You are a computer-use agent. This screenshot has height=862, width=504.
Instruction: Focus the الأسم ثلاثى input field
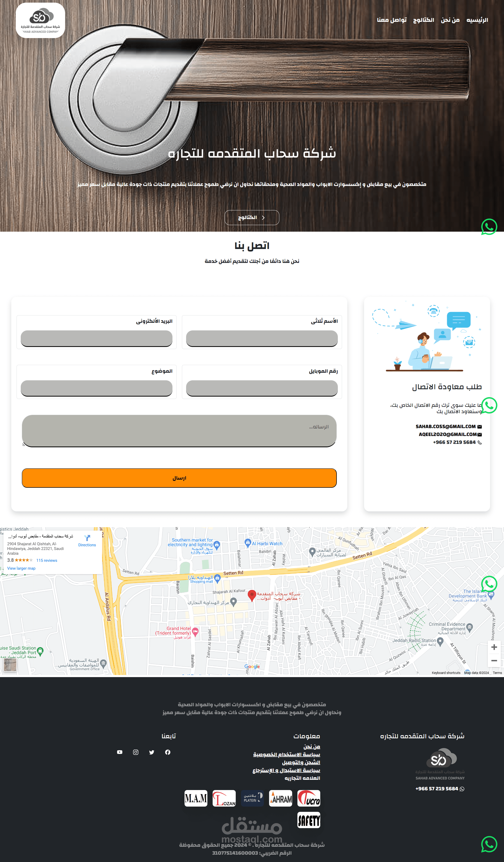tap(262, 338)
